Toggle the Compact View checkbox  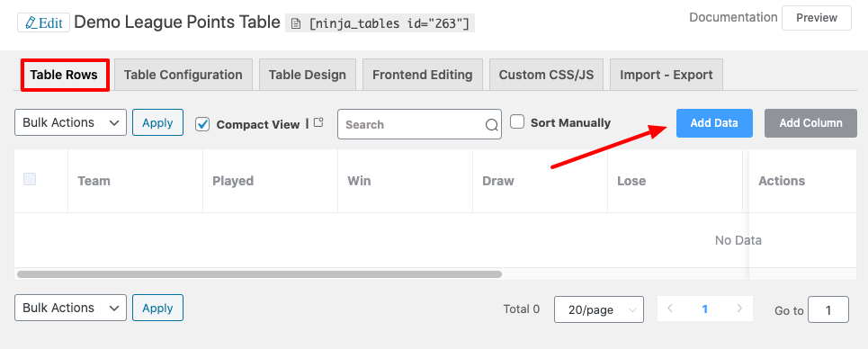click(202, 124)
